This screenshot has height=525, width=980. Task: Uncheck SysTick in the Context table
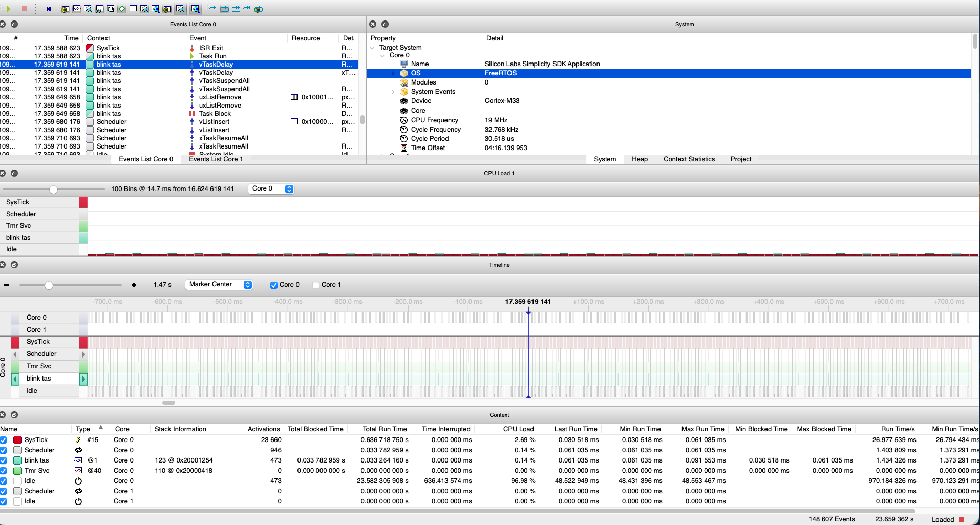4,440
